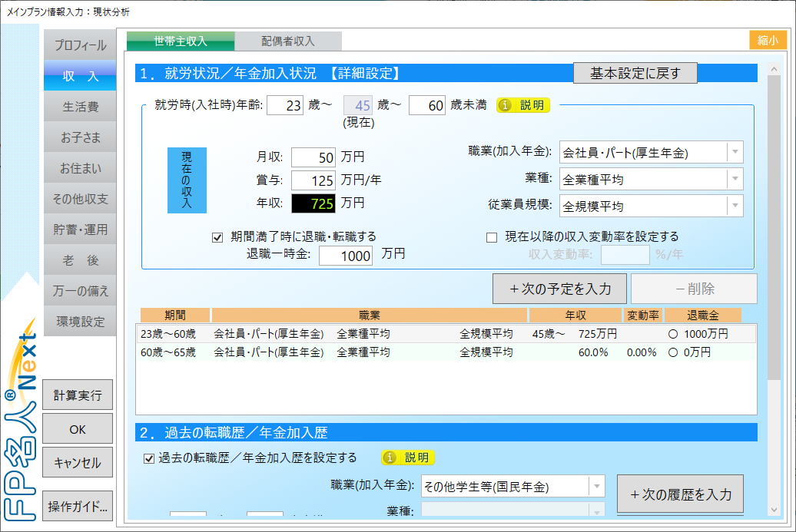Click the vertical scrollbar down arrow
Viewport: 796px width, 532px height.
click(x=773, y=509)
